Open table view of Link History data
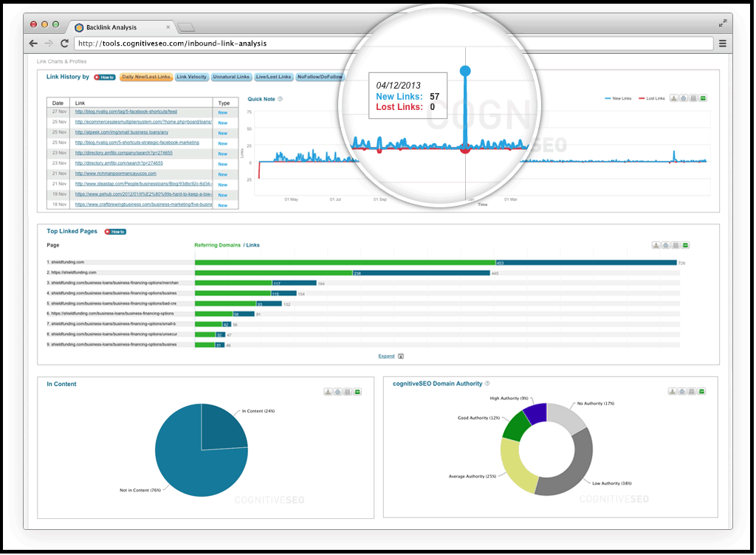 [x=693, y=97]
